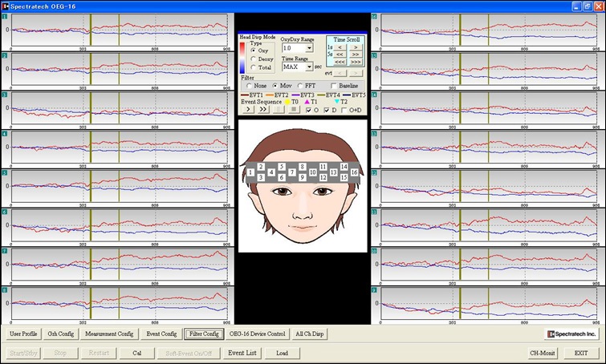Select channel 8 marker on head diagram
606x364 pixels.
(x=303, y=167)
